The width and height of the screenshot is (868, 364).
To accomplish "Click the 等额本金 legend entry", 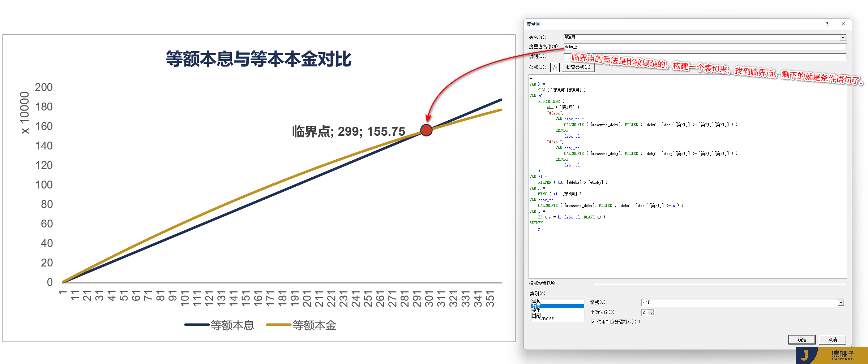I will tap(301, 325).
